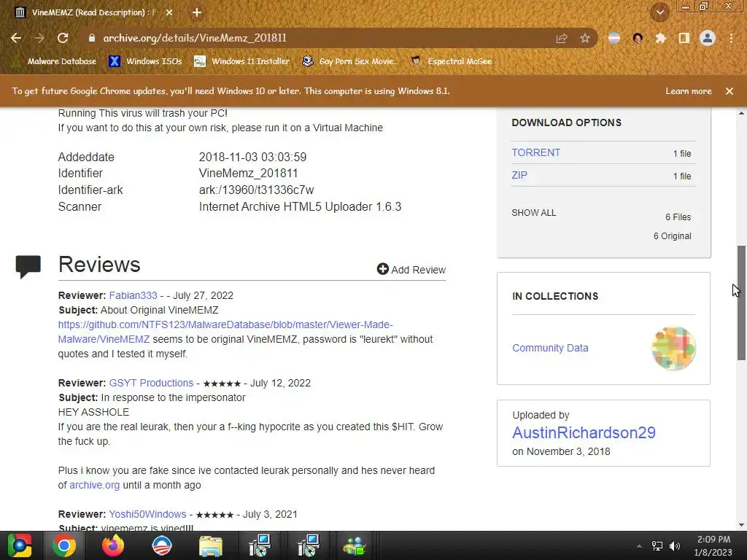Screen dimensions: 747x560
Task: Open uploader AustinRichardson29 profile
Action: pos(584,432)
